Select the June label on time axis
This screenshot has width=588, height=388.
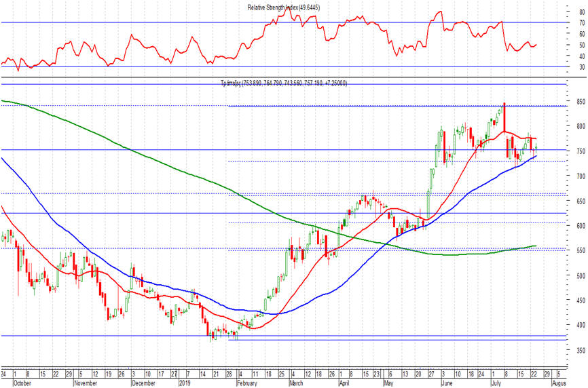[x=447, y=383]
